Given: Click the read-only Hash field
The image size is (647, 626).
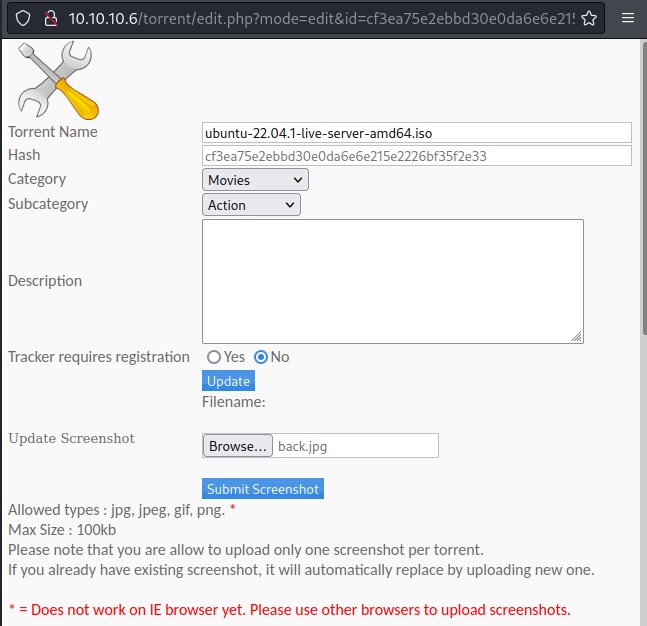Looking at the screenshot, I should coord(417,156).
